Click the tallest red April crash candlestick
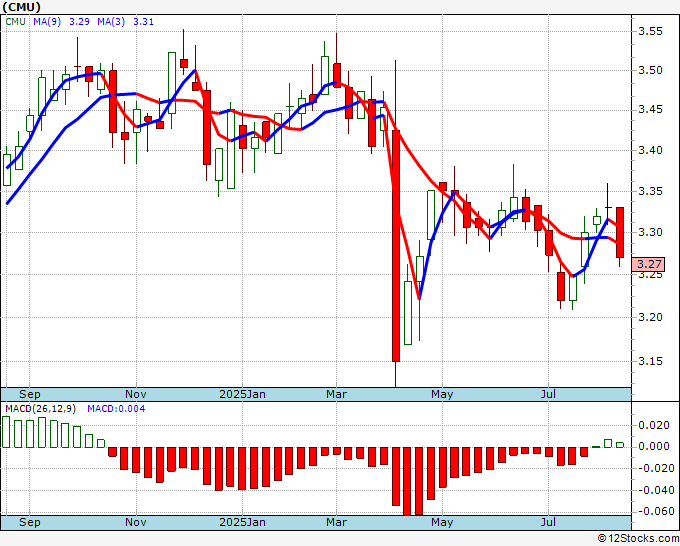This screenshot has width=680, height=546. click(396, 246)
